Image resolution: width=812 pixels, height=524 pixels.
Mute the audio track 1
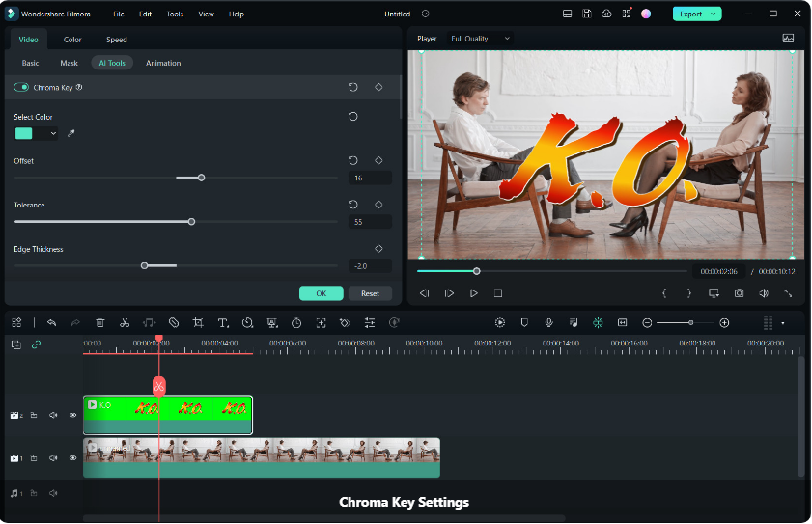coord(53,493)
